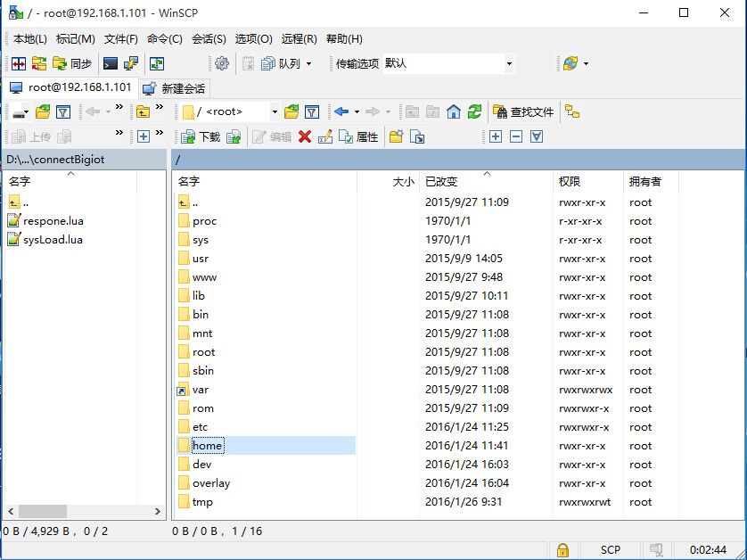Screen dimensions: 747x560
Task: Click the local scrollbar right arrow
Action: click(x=158, y=511)
